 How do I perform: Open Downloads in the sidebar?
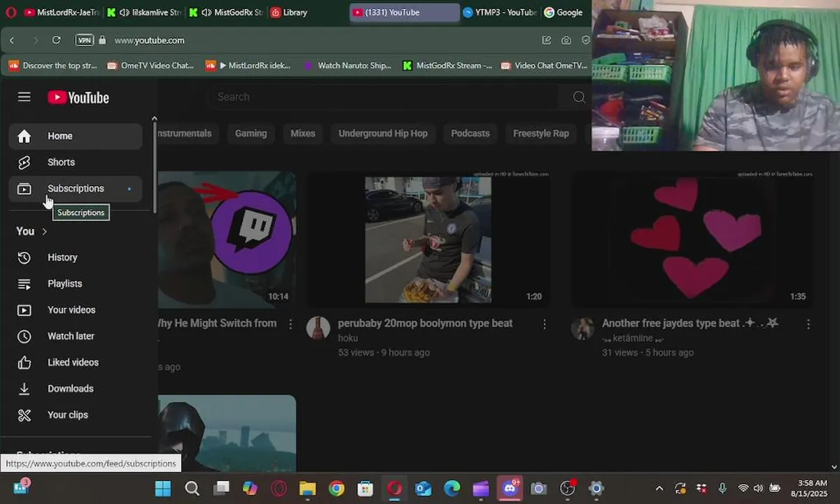point(76,388)
